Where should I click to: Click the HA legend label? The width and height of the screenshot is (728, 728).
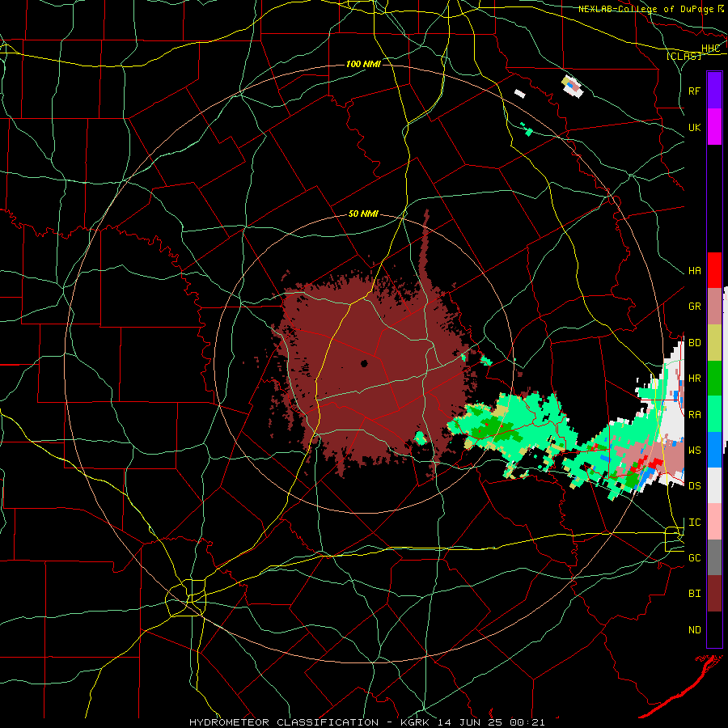694,271
